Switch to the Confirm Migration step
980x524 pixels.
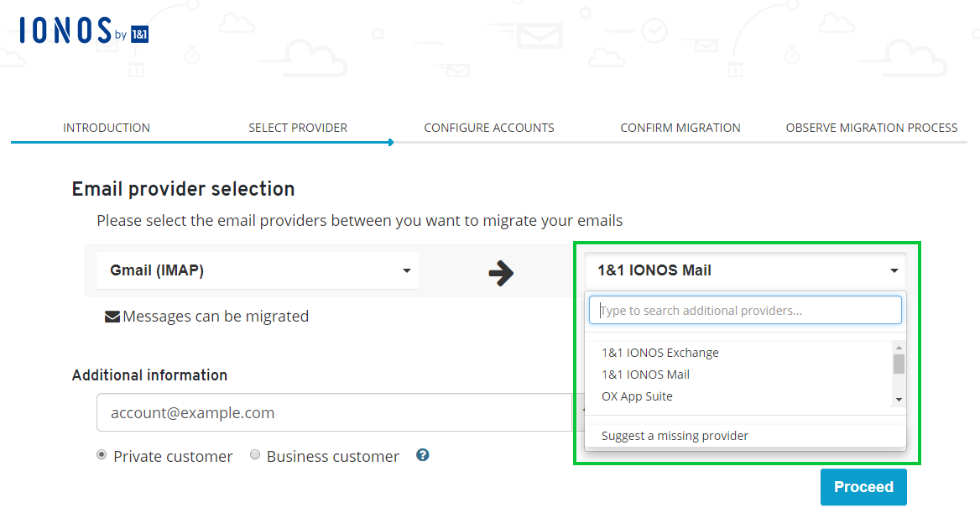pos(680,128)
